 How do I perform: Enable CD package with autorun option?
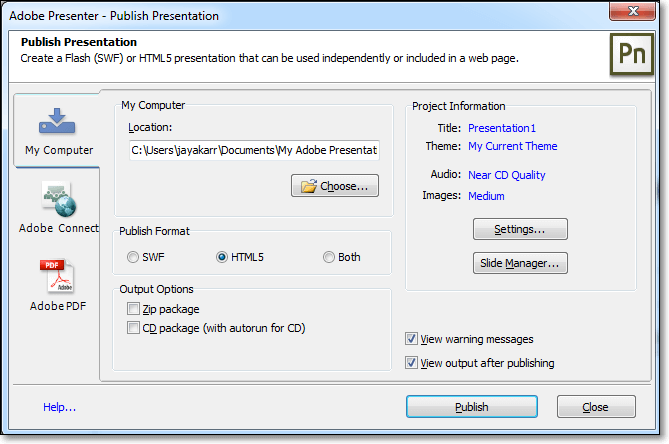134,328
